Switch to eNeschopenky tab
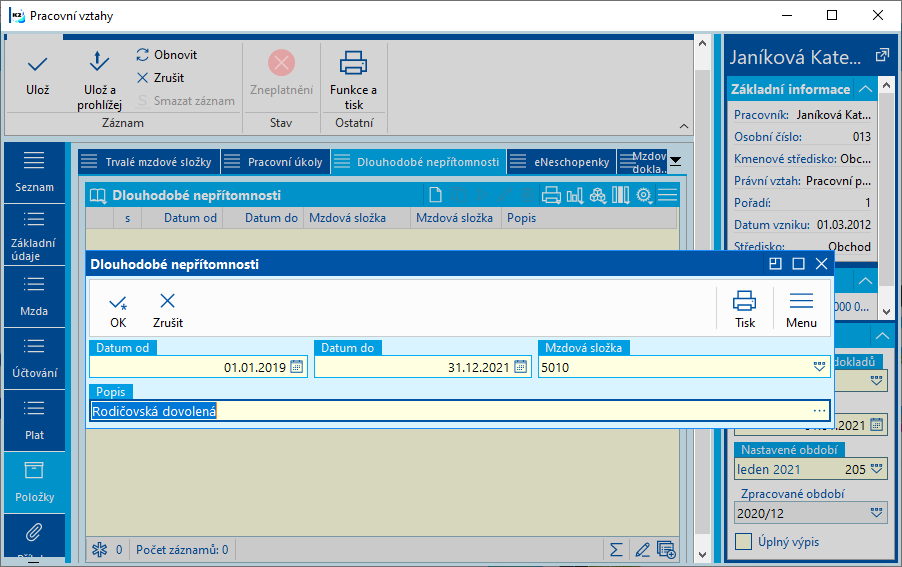This screenshot has width=902, height=567. (x=559, y=162)
